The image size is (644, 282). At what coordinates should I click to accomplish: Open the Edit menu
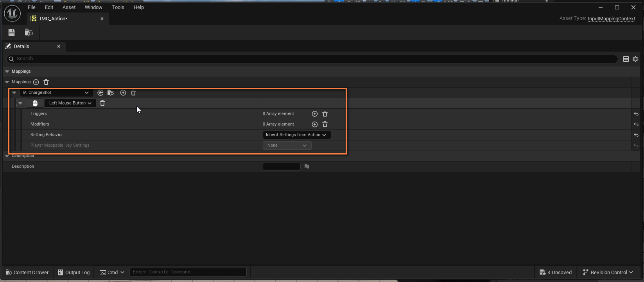[49, 7]
